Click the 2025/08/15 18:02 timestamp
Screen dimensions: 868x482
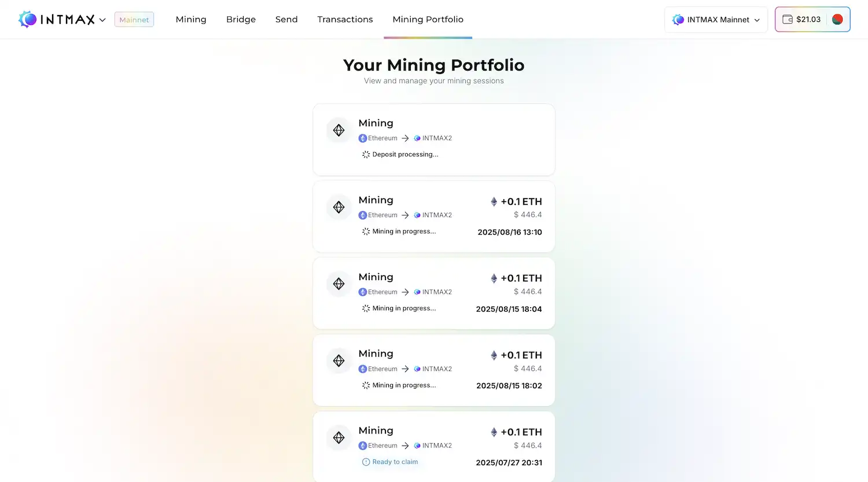pos(509,386)
